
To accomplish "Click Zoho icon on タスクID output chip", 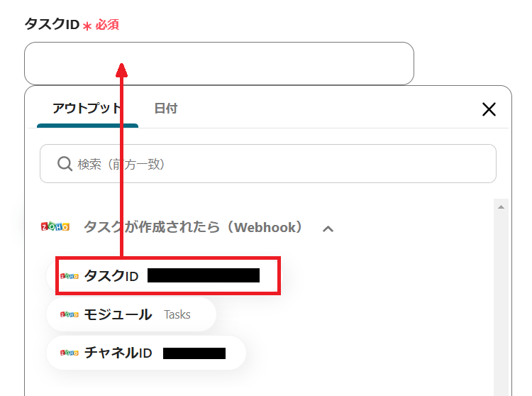I will pos(69,276).
